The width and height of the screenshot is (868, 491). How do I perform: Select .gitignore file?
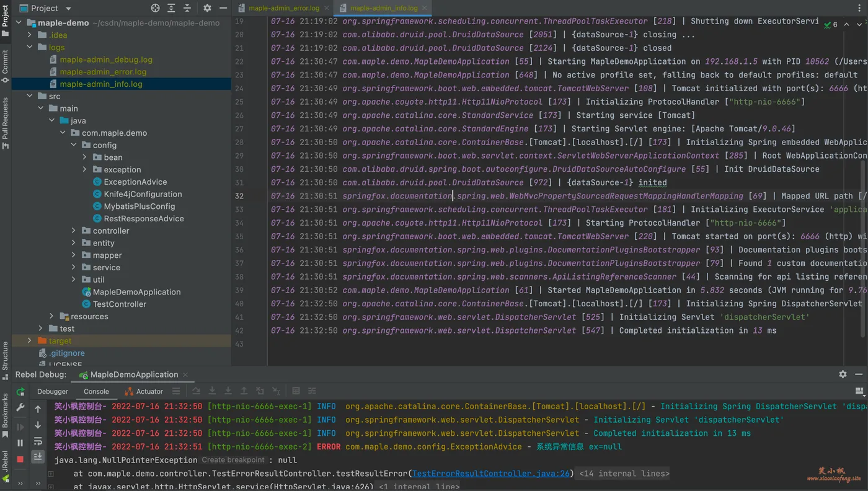(x=67, y=353)
